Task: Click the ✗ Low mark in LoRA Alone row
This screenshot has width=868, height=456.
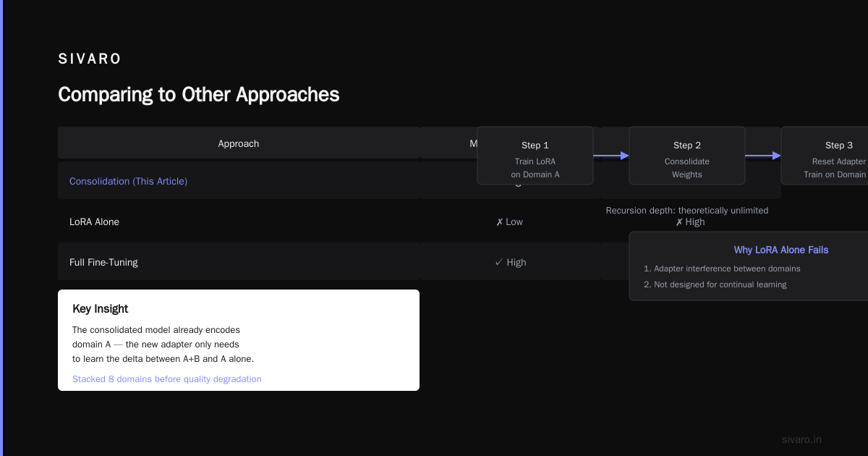Action: coord(509,222)
